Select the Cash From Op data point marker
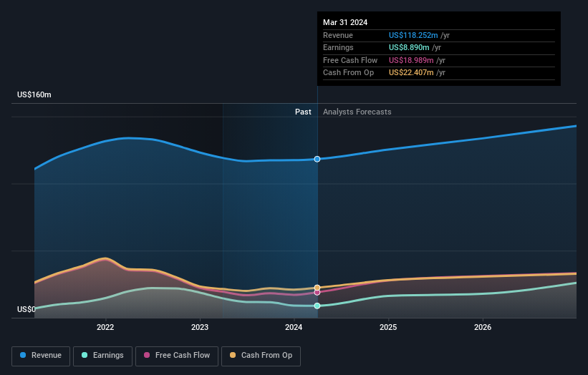 click(x=317, y=288)
